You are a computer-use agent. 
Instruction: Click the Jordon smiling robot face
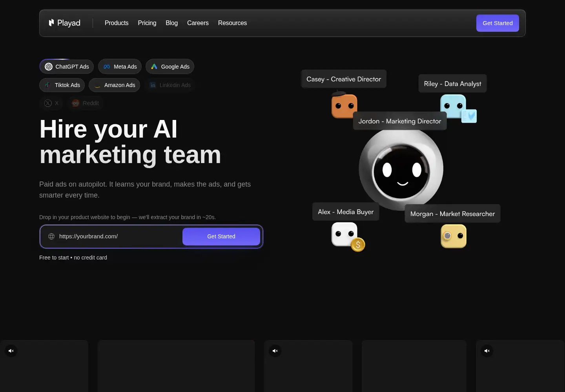(401, 170)
